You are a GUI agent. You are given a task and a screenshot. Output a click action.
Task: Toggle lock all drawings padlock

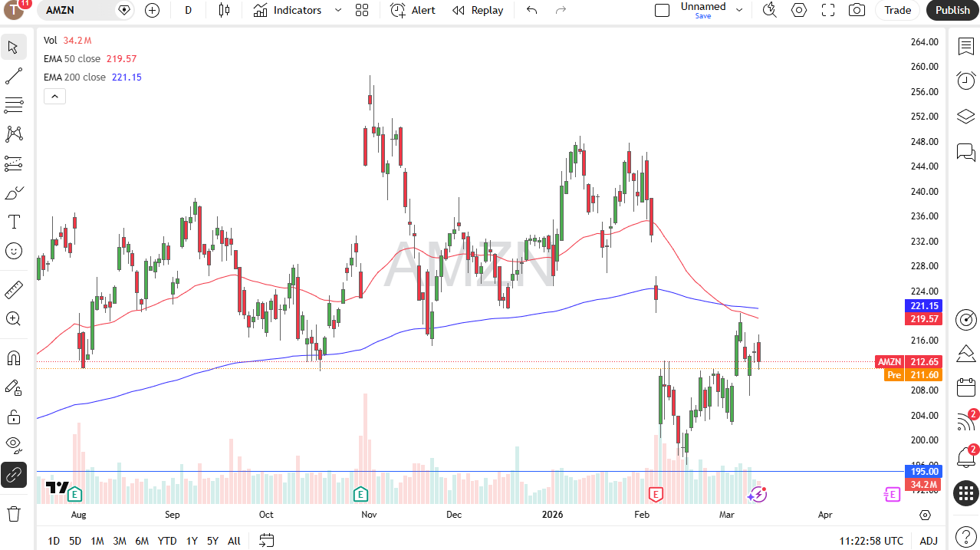[x=14, y=417]
